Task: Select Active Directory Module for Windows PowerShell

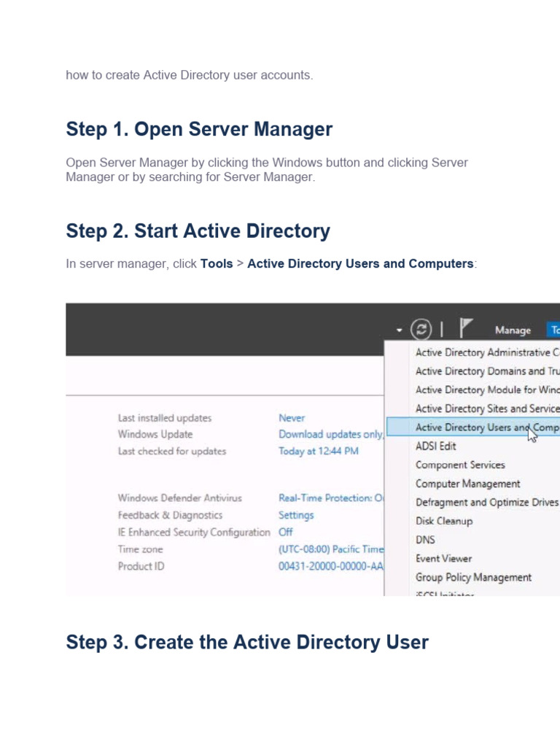Action: coord(487,390)
